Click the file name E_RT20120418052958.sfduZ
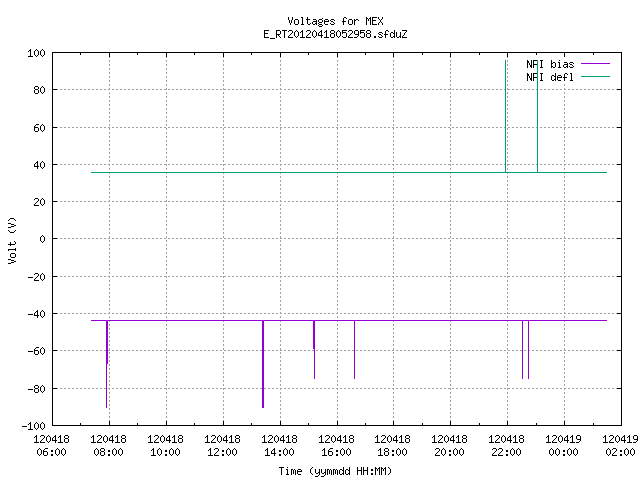Screen dimensions: 640x480 coord(335,34)
